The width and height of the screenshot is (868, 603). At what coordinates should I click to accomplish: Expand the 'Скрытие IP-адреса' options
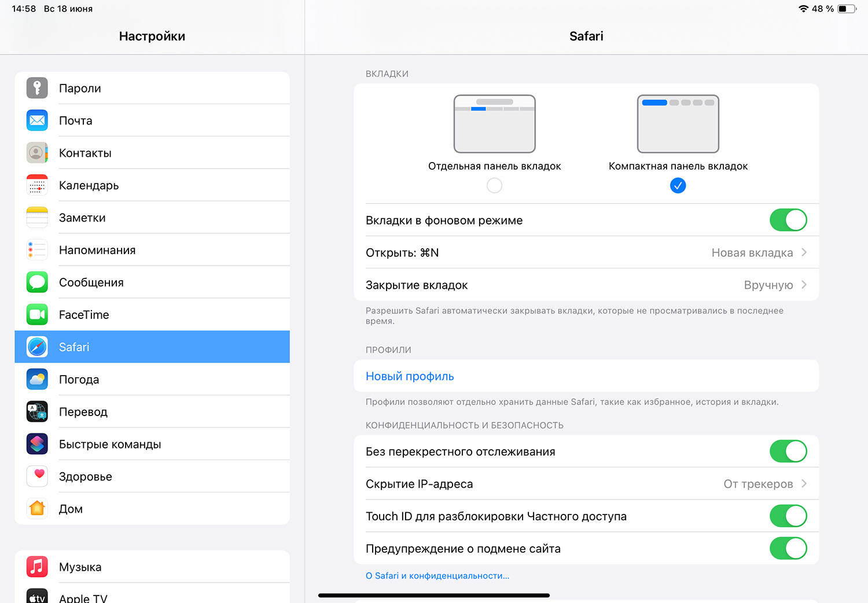coord(803,484)
